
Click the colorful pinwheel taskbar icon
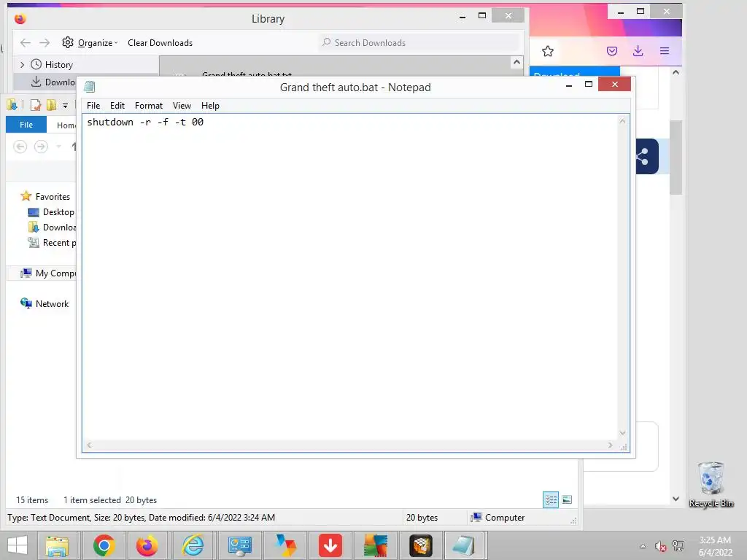[x=285, y=545]
